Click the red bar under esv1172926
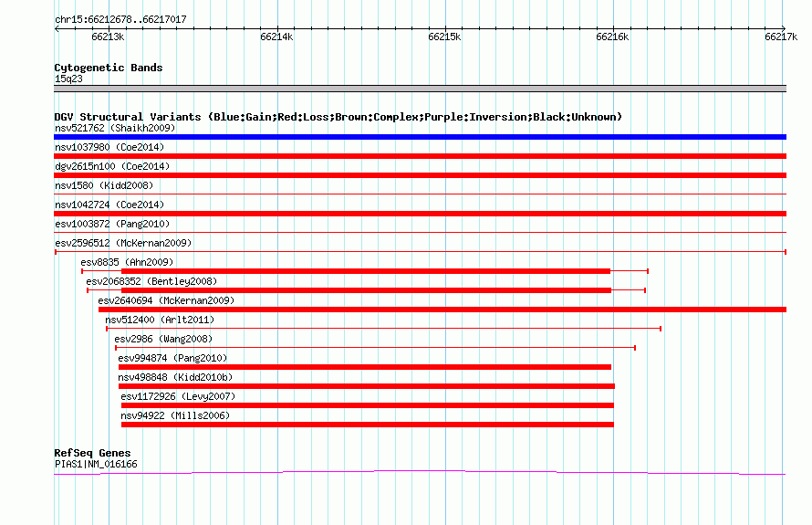This screenshot has width=812, height=525. click(367, 405)
